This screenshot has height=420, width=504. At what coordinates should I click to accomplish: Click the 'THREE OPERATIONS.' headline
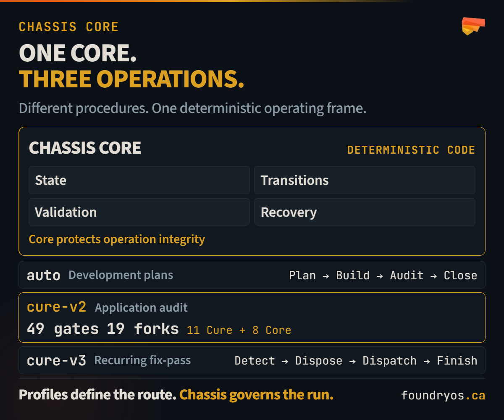pyautogui.click(x=131, y=79)
